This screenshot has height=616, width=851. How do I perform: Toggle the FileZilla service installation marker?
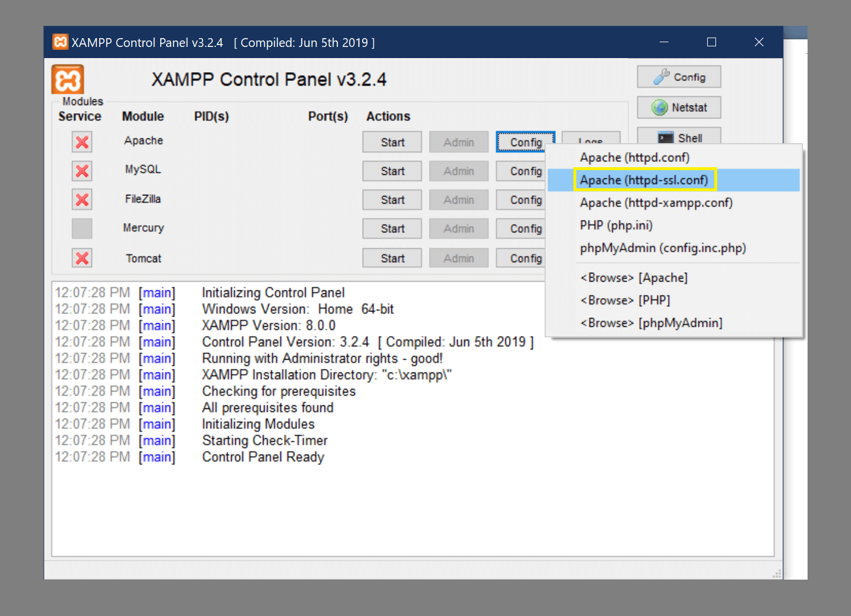pos(82,199)
